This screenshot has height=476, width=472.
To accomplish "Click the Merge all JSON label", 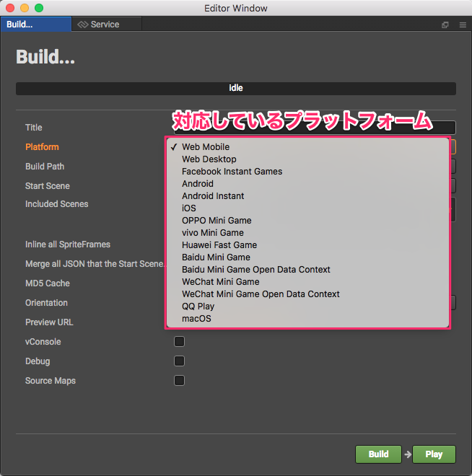I will [x=95, y=264].
